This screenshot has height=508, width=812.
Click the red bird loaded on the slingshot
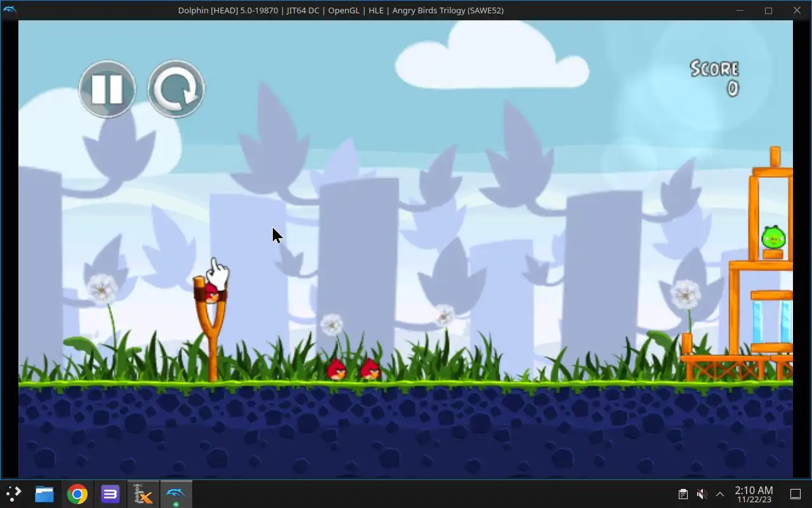pyautogui.click(x=212, y=295)
